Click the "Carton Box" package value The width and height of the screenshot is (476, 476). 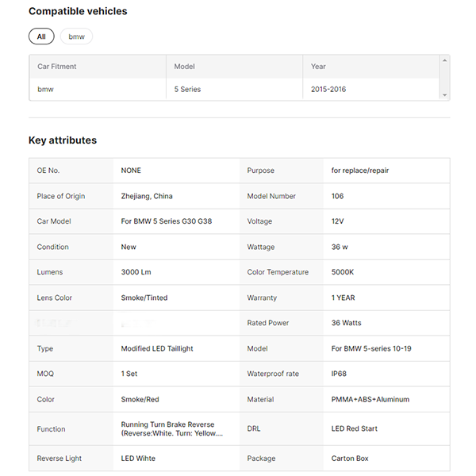pyautogui.click(x=350, y=459)
